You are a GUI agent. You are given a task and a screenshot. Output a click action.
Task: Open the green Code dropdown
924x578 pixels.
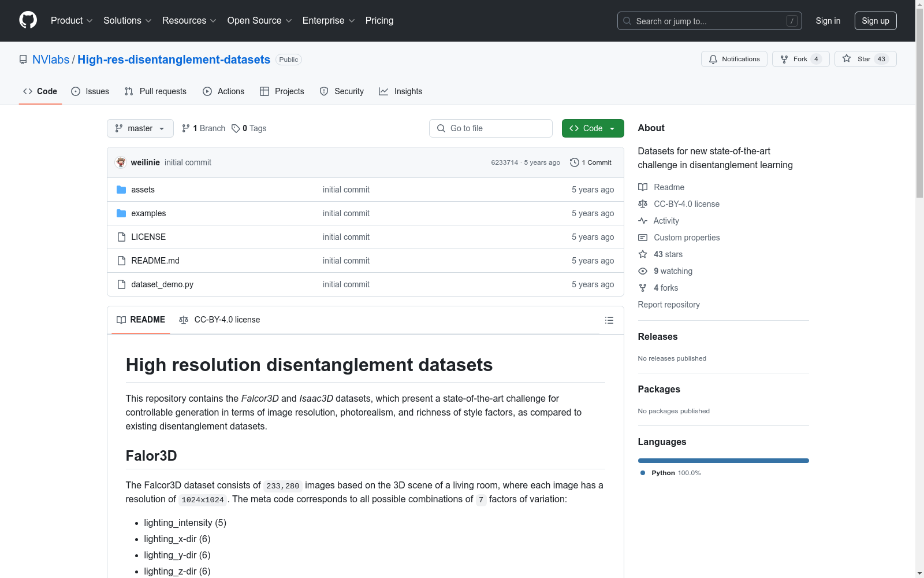click(593, 128)
